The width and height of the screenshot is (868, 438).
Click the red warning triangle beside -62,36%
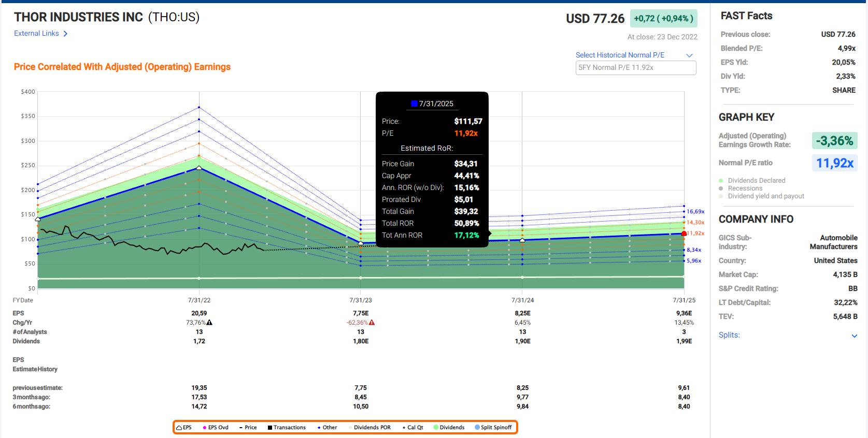click(x=372, y=323)
